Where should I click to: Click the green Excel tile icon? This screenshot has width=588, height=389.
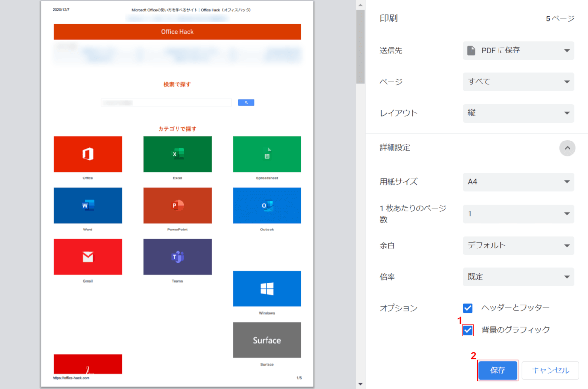tap(178, 154)
